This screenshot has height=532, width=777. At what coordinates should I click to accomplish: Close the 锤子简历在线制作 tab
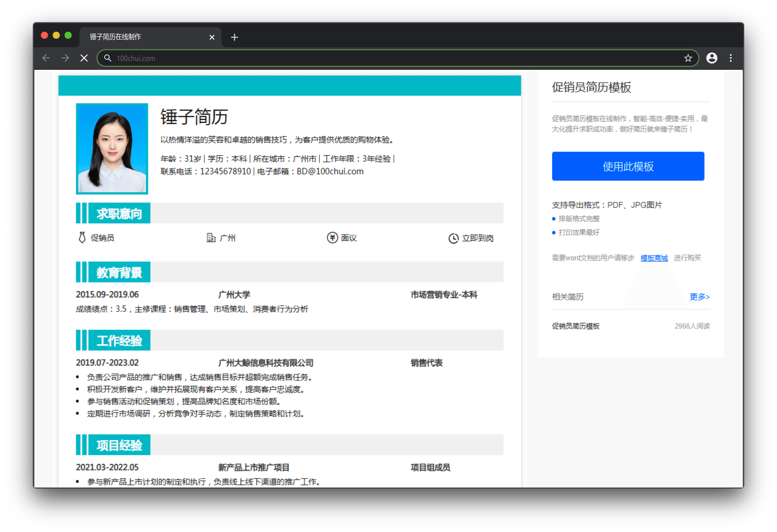pyautogui.click(x=212, y=37)
